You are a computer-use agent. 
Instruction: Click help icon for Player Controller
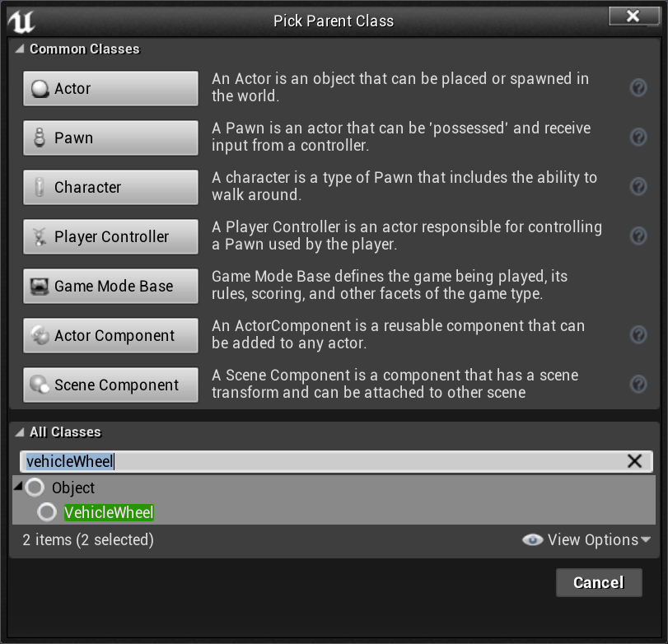click(638, 236)
